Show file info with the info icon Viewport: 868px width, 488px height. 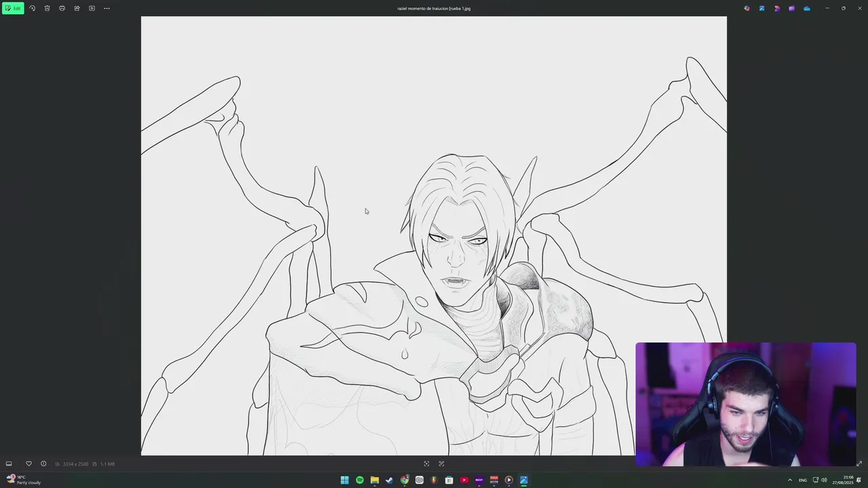[x=43, y=464]
